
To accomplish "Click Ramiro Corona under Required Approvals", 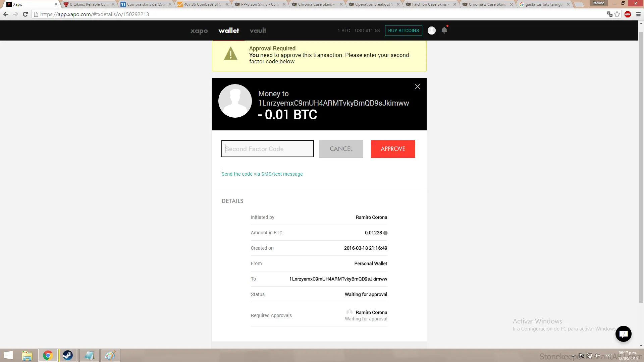I will (371, 312).
